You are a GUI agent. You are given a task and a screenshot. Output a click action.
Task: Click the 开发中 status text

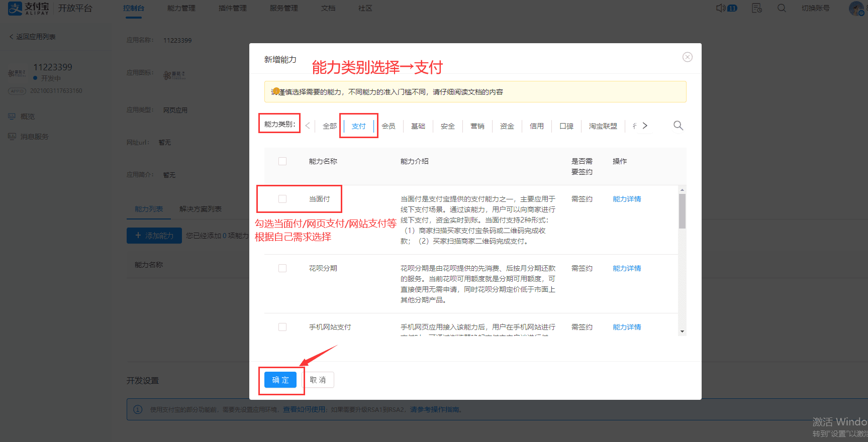51,78
